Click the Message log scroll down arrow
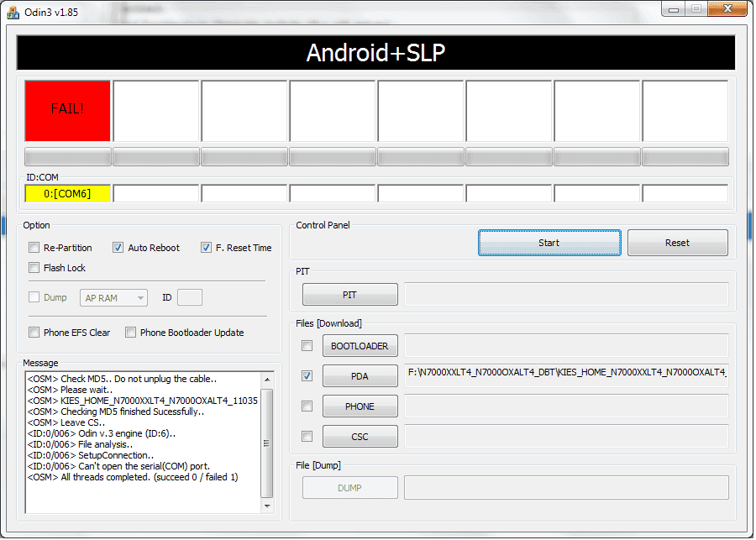This screenshot has width=756, height=540. (x=267, y=506)
